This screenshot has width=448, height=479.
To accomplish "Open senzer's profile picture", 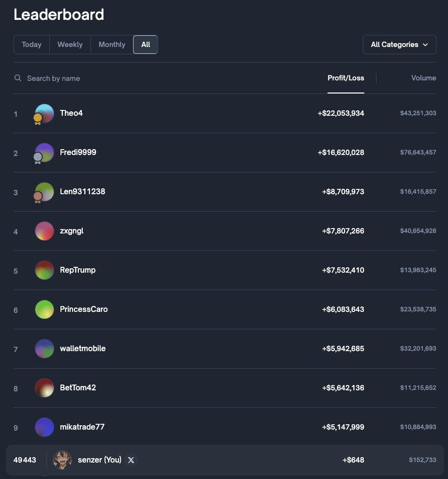I will [62, 460].
